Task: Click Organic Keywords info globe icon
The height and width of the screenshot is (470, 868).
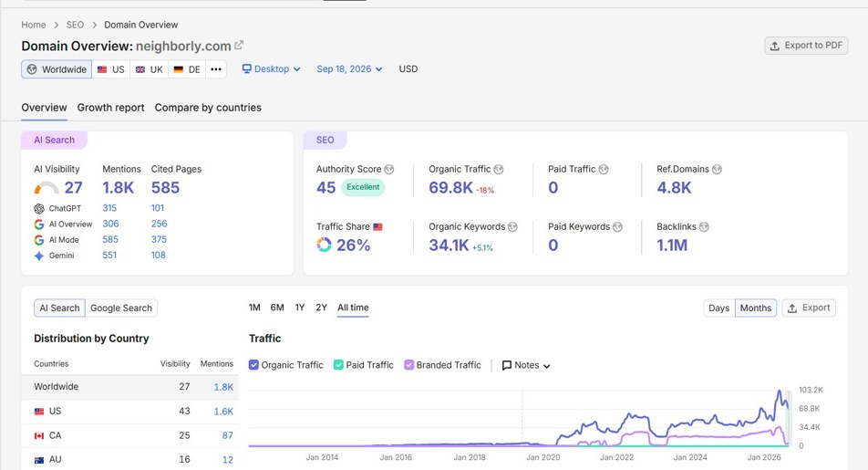Action: [512, 227]
